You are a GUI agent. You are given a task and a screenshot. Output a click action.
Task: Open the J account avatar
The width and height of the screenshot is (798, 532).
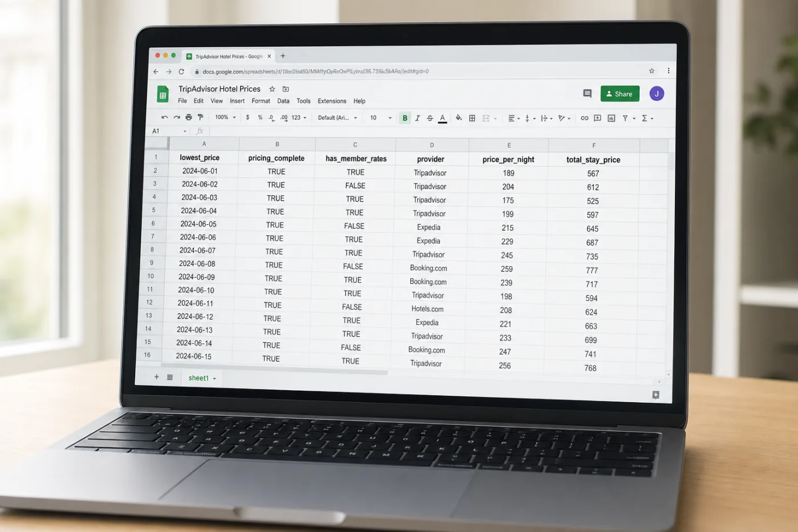click(657, 93)
